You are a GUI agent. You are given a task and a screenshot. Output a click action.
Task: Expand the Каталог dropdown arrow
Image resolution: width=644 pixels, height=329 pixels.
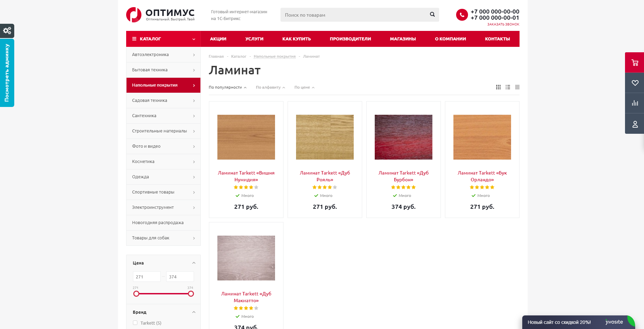(194, 39)
